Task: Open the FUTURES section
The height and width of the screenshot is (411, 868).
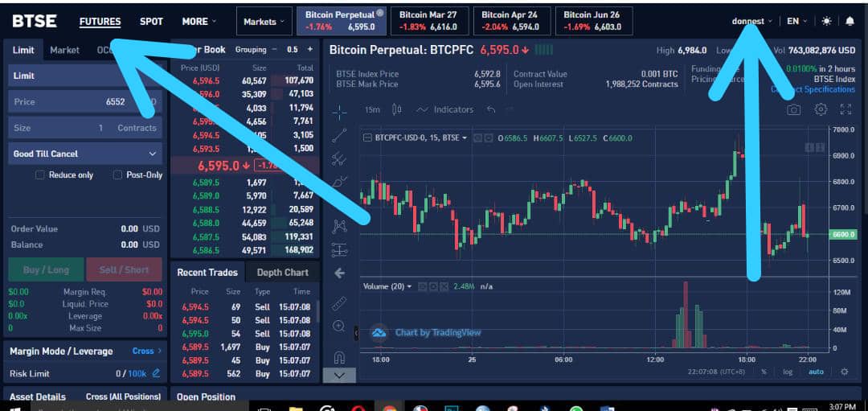Action: pos(100,22)
